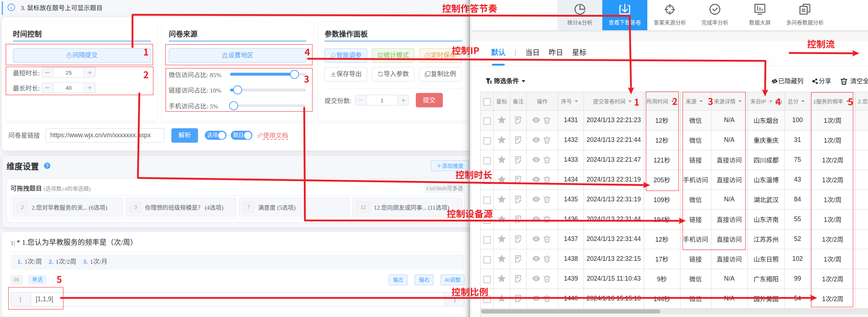Open the 统计&分析 pie chart icon

(x=580, y=9)
